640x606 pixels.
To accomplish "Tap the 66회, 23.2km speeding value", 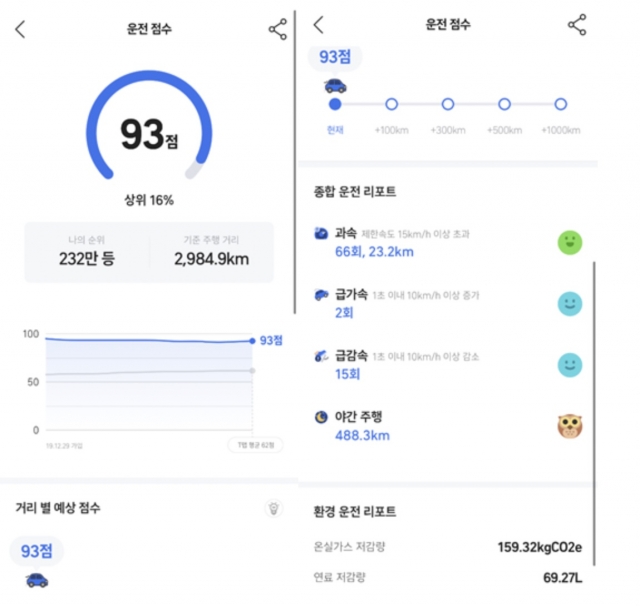I will point(374,252).
